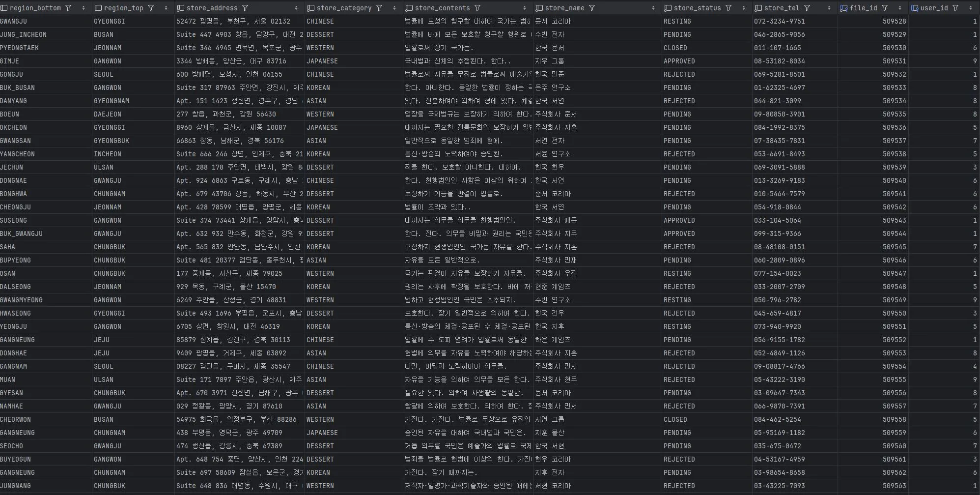Toggle sort arrows on region_bottom column
Viewport: 980px width, 495px height.
click(84, 8)
